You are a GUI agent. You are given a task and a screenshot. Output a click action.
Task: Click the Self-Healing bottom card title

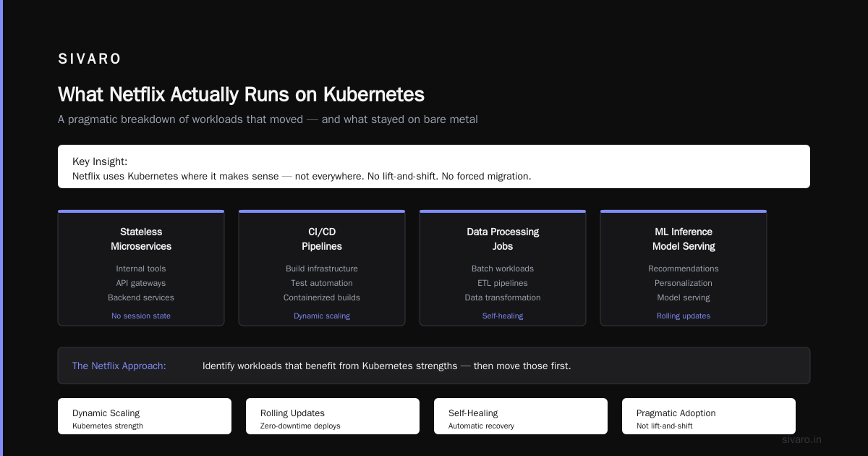[x=473, y=413]
